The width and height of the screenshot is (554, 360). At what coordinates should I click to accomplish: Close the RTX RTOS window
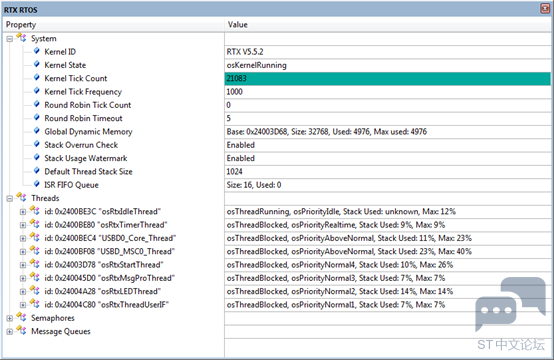pyautogui.click(x=546, y=8)
